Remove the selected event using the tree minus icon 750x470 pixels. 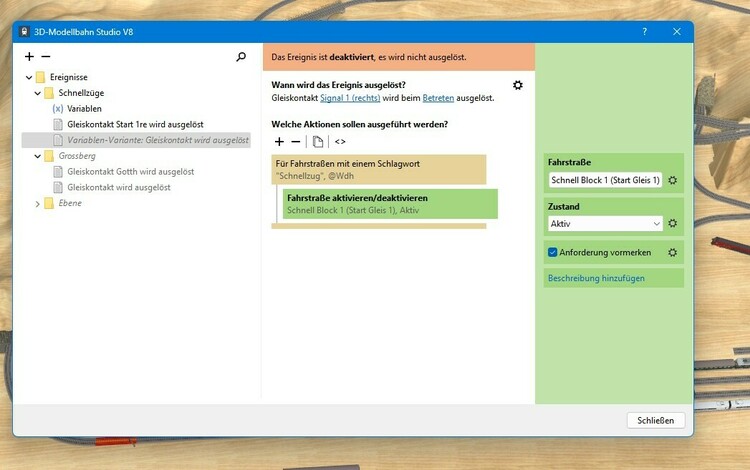pyautogui.click(x=46, y=56)
